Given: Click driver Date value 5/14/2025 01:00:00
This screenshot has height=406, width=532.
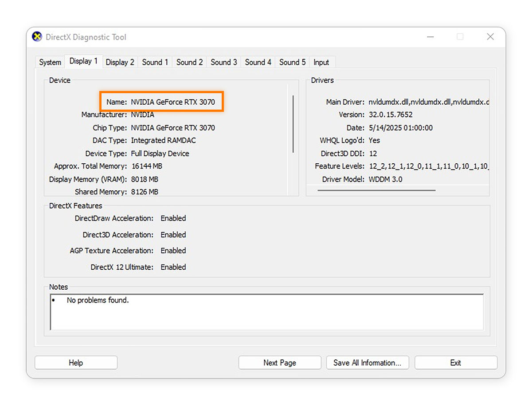Looking at the screenshot, I should [x=400, y=128].
